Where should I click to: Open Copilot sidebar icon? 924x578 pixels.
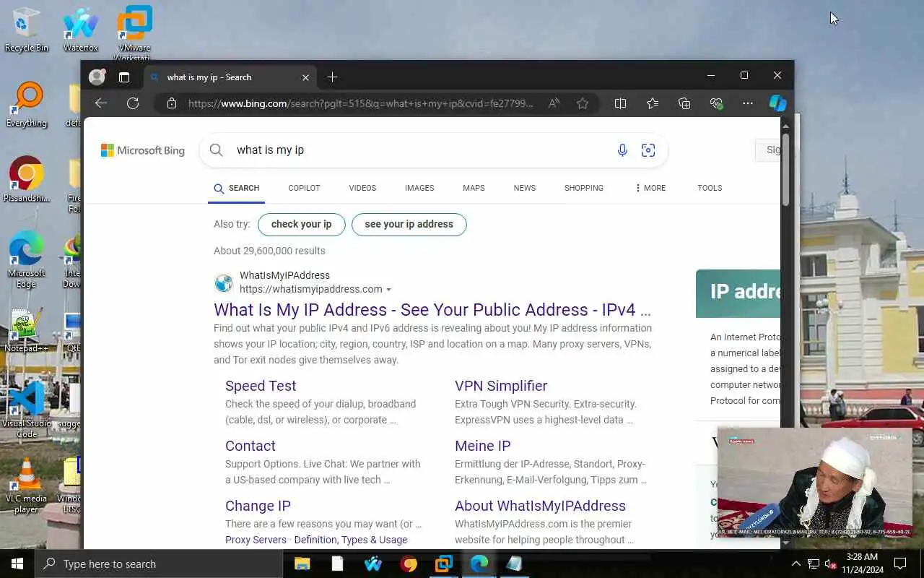pyautogui.click(x=777, y=103)
